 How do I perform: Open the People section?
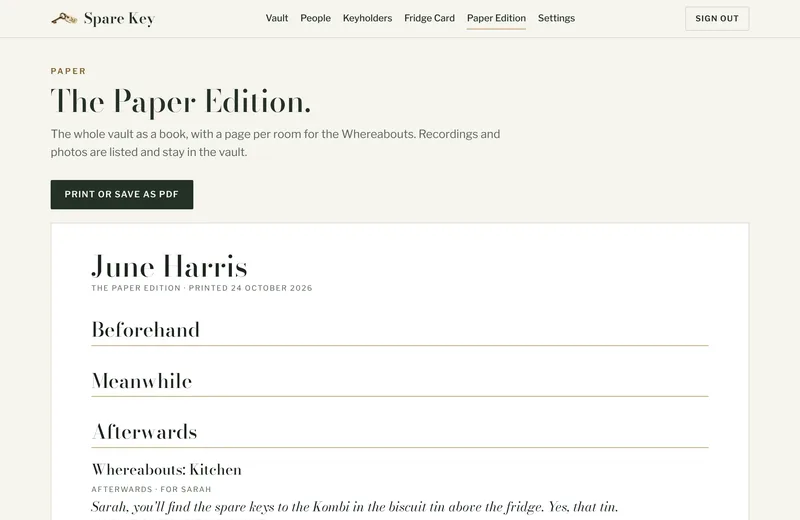coord(315,18)
